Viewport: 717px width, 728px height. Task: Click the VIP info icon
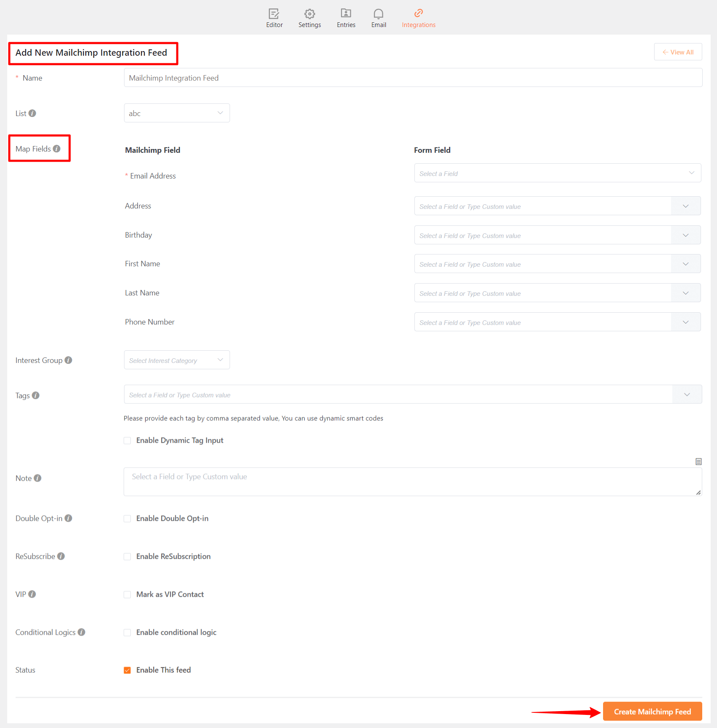tap(32, 594)
